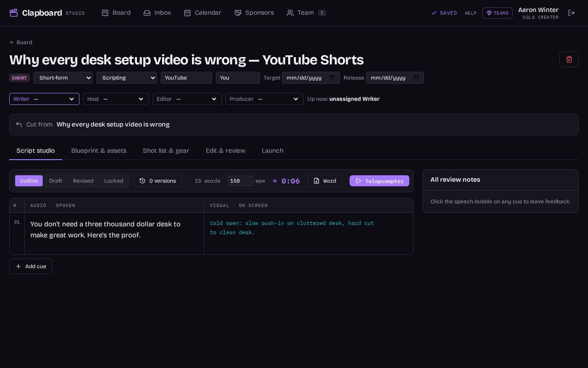Open the Inbox nav item

point(157,13)
